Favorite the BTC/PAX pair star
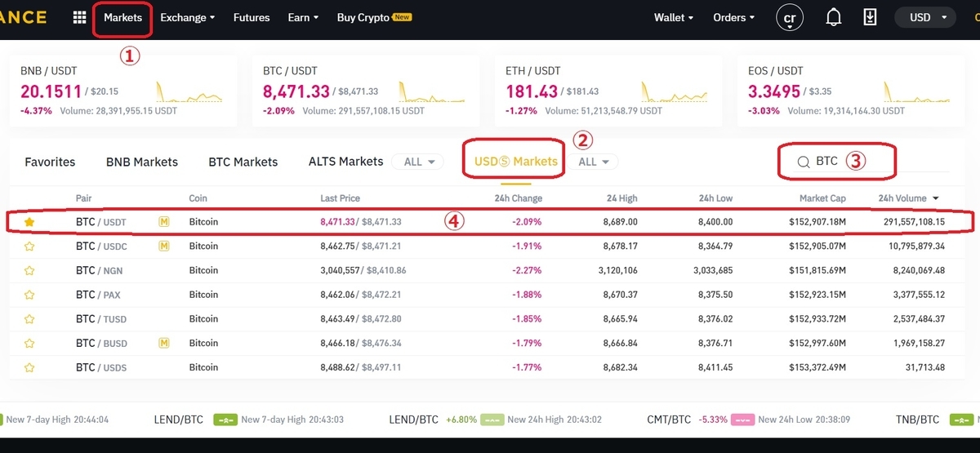The image size is (980, 453). [x=29, y=295]
